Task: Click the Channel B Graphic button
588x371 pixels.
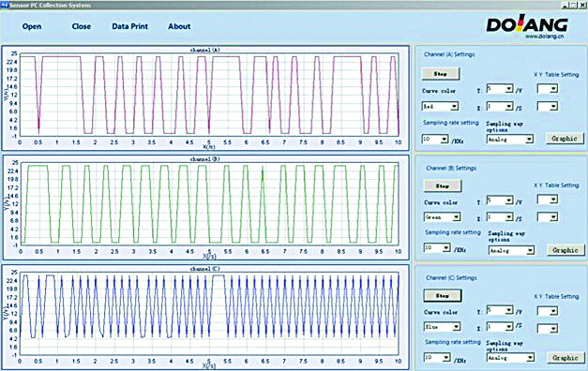Action: click(x=565, y=250)
